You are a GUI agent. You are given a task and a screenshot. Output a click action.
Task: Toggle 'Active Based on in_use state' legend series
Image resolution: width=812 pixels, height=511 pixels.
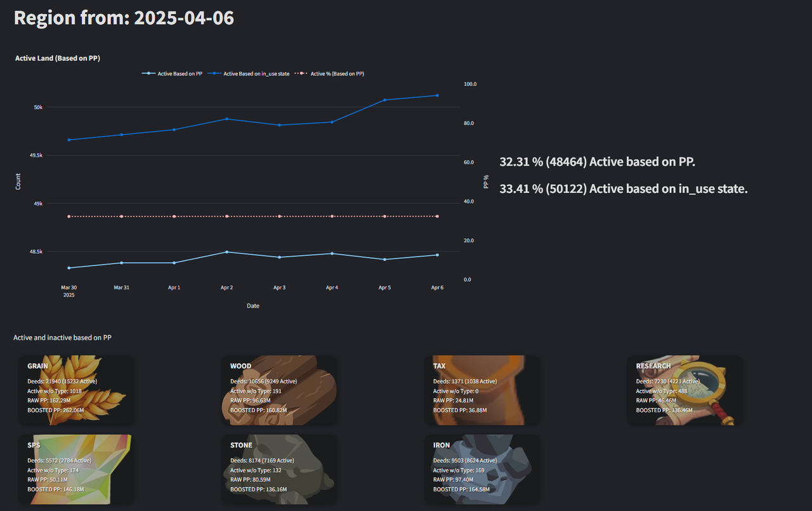249,74
